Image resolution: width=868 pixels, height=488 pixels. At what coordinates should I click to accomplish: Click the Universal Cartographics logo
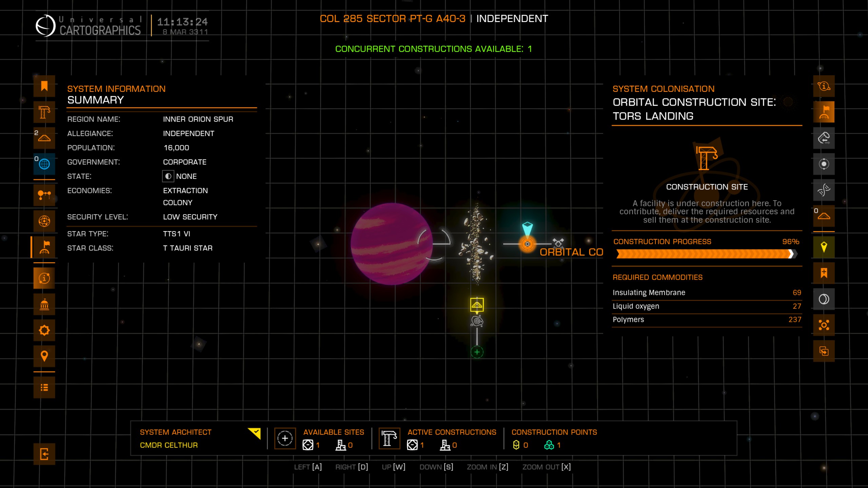(88, 26)
